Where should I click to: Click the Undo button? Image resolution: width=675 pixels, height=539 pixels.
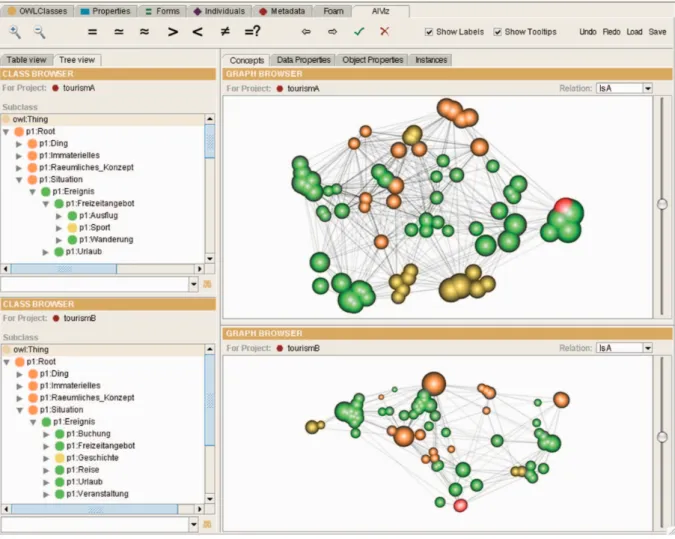[588, 32]
